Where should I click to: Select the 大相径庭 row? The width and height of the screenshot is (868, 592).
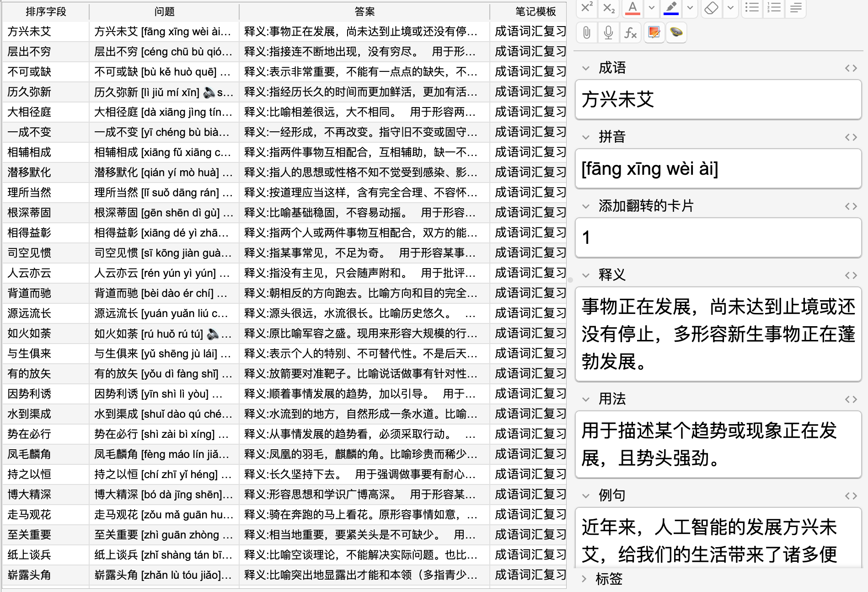284,112
